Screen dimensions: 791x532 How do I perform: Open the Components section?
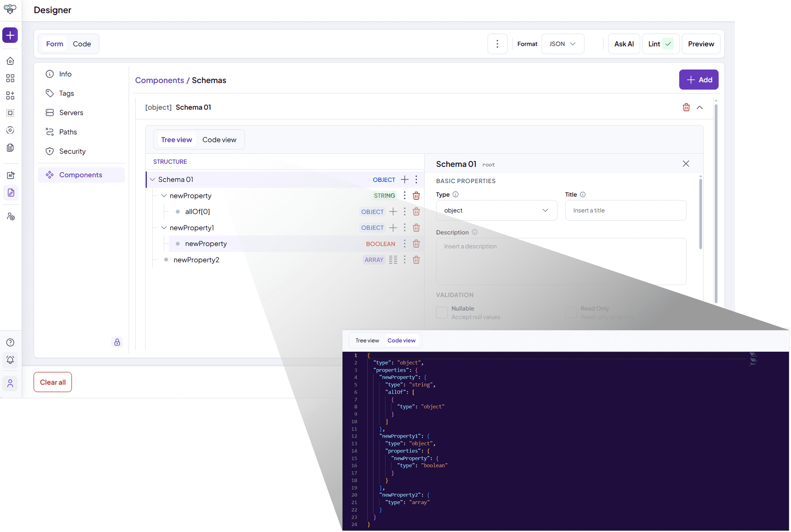(x=81, y=175)
